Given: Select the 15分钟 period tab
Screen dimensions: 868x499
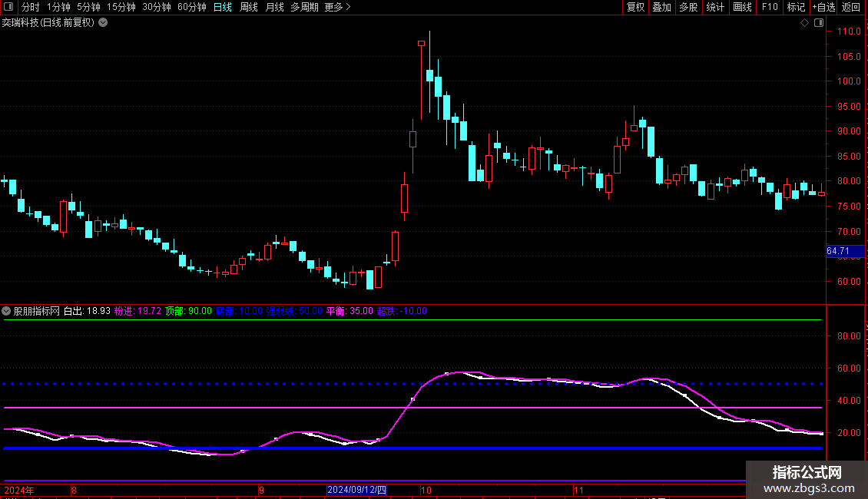Looking at the screenshot, I should point(121,7).
